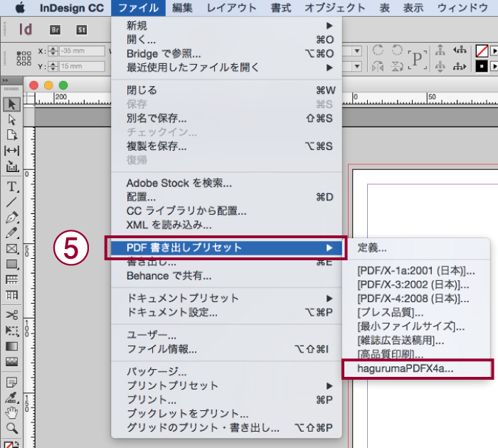Open lower control panel dropdown arrow
Viewport: 498px width, 448px height.
click(x=357, y=66)
